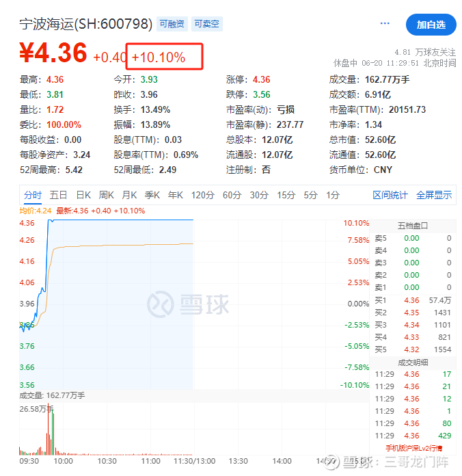Click the 手机版沪深Lv2行情 link

pos(413,448)
